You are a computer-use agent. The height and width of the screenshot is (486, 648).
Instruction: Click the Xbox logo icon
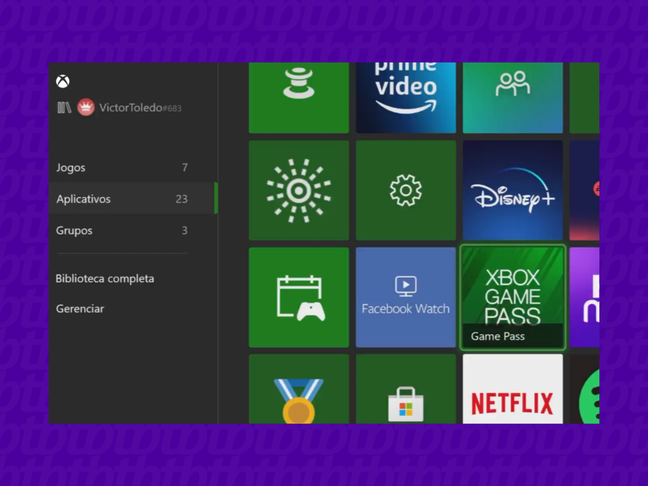tap(63, 81)
